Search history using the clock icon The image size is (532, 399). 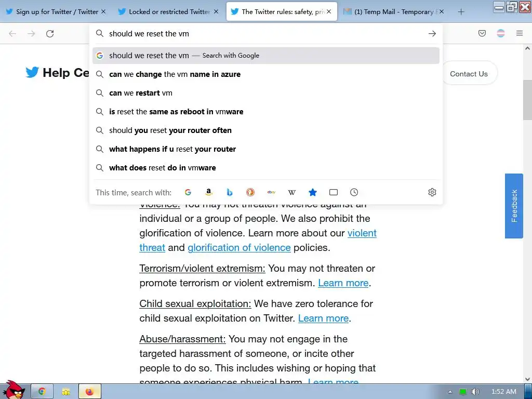pos(354,192)
